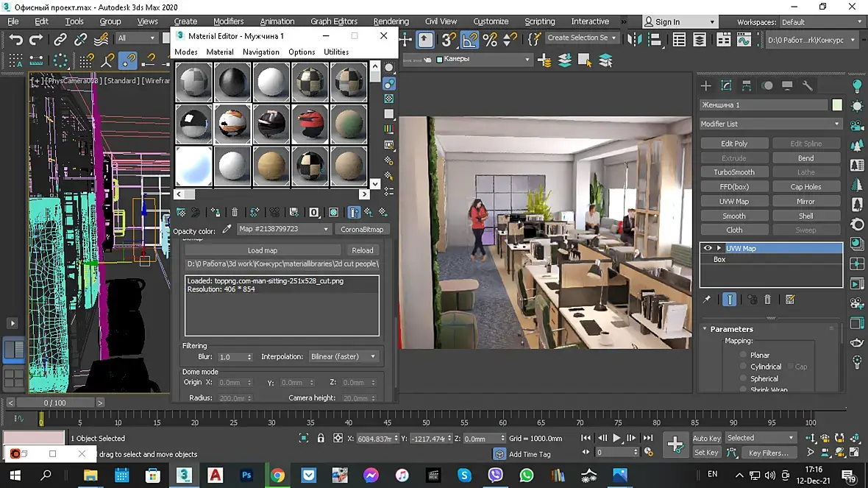Click the TurboSmooth modifier button
The width and height of the screenshot is (868, 488).
[733, 172]
